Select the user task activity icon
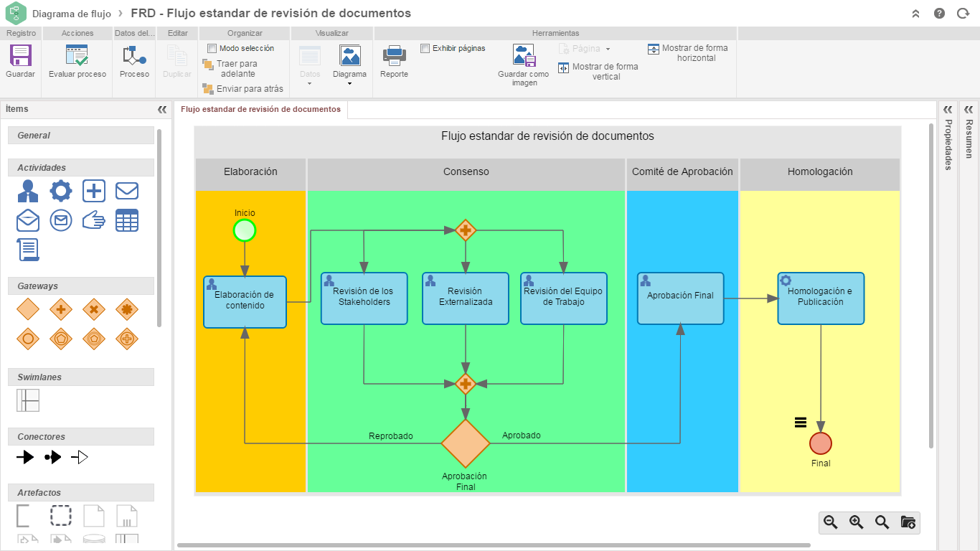 (28, 191)
